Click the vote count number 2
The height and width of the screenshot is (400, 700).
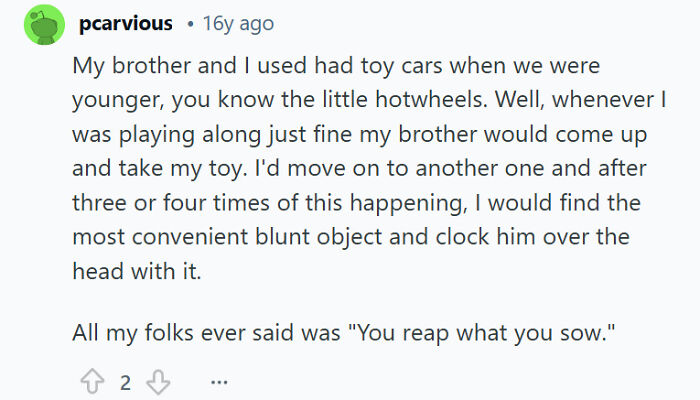tap(126, 382)
